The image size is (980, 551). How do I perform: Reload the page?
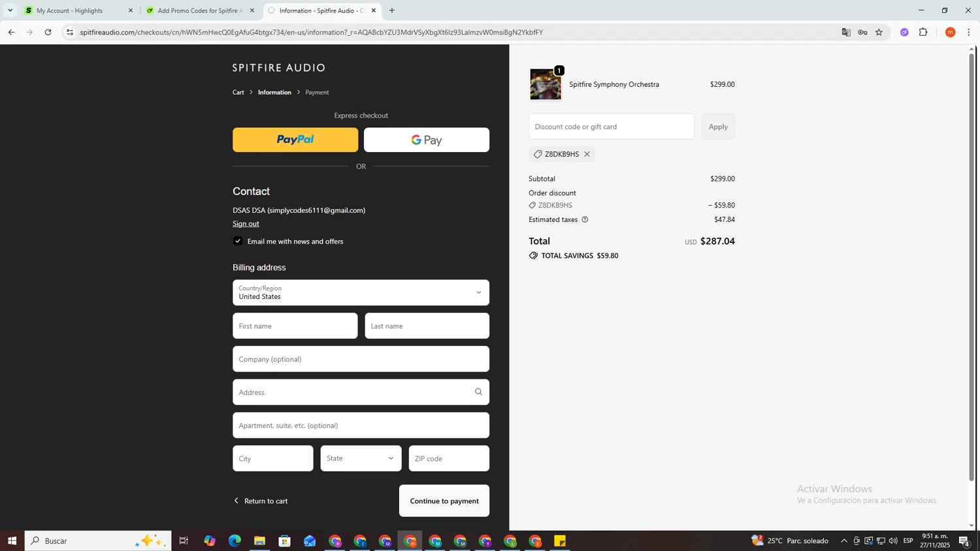(48, 32)
